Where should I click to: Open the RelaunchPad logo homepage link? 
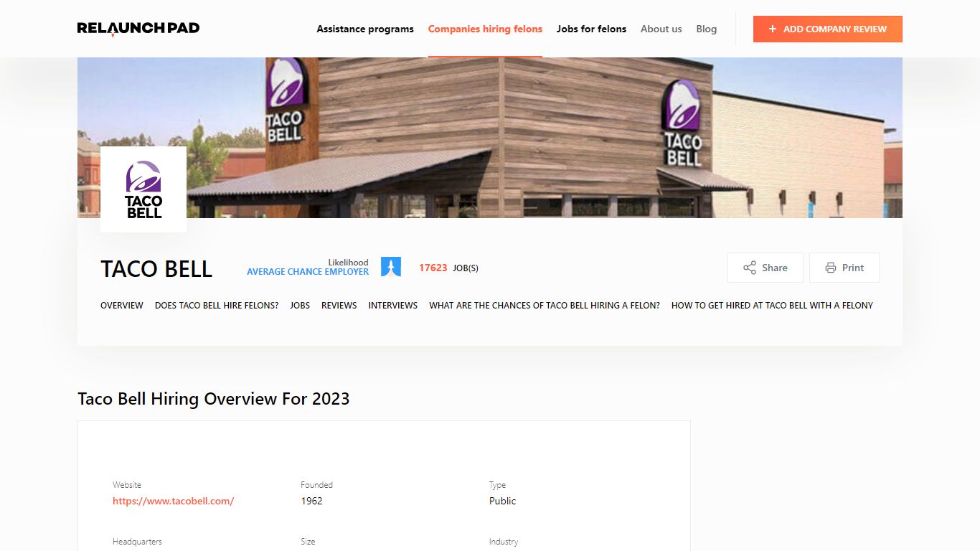[138, 29]
